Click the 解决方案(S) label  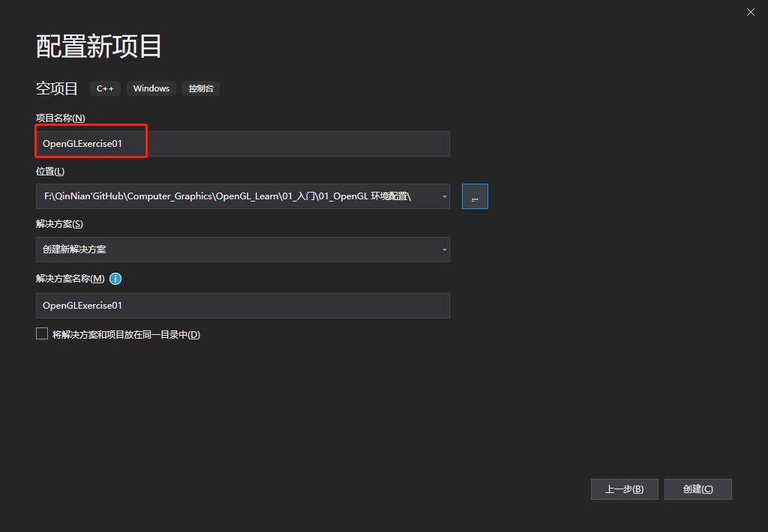click(58, 223)
